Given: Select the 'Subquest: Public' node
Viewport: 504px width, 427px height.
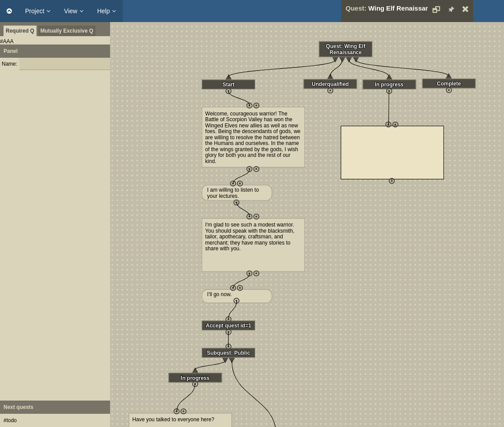Looking at the screenshot, I should pos(228,353).
